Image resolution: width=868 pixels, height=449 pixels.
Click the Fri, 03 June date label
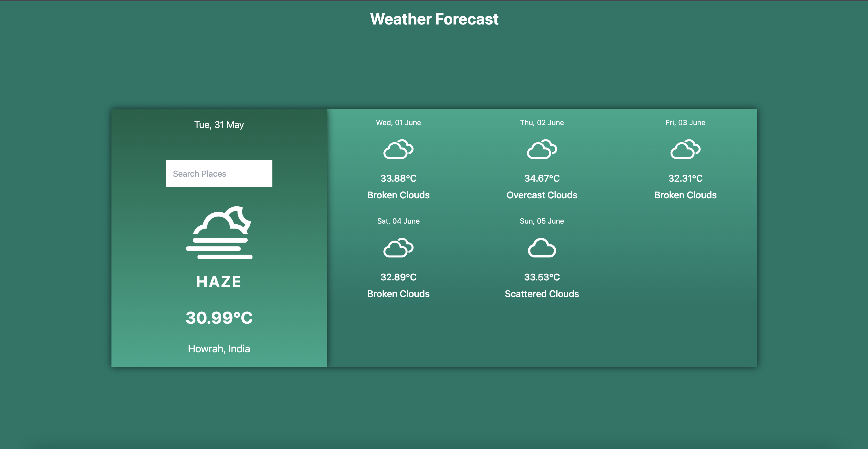pyautogui.click(x=685, y=123)
